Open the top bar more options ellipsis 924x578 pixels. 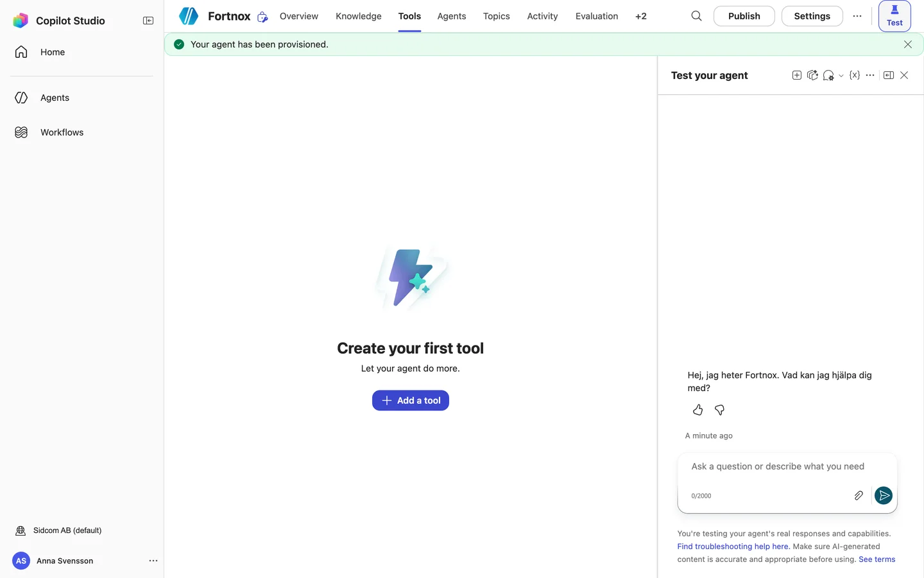coord(857,16)
